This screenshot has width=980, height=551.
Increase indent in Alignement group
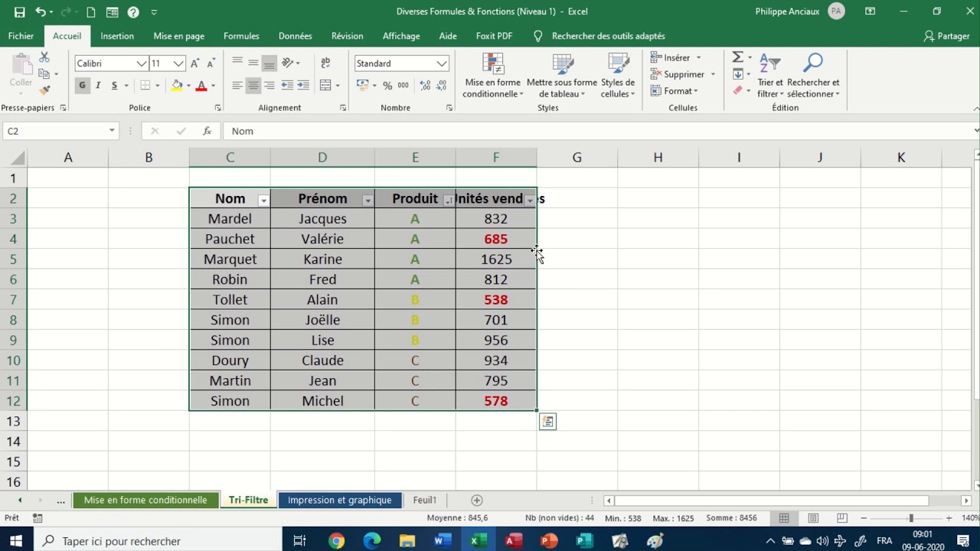click(x=303, y=85)
